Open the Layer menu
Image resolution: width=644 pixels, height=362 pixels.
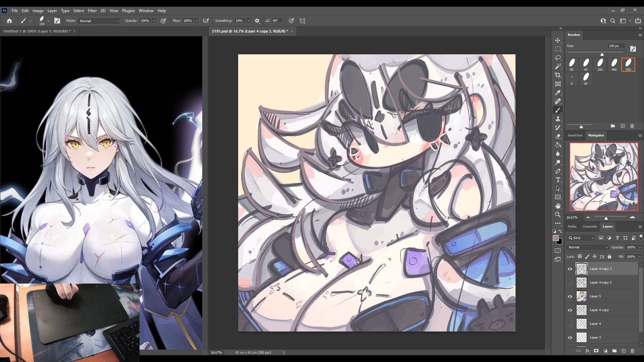point(52,11)
